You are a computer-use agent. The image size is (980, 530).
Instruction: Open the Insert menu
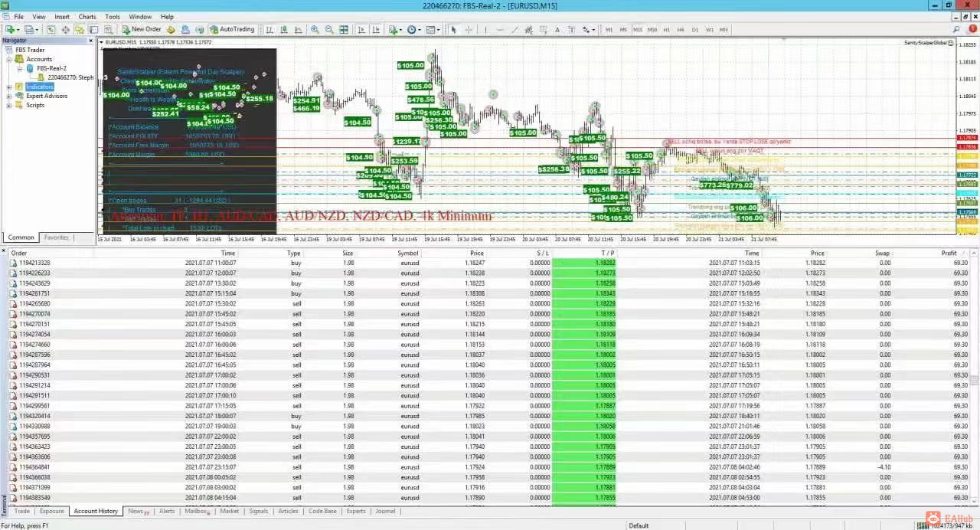point(62,16)
